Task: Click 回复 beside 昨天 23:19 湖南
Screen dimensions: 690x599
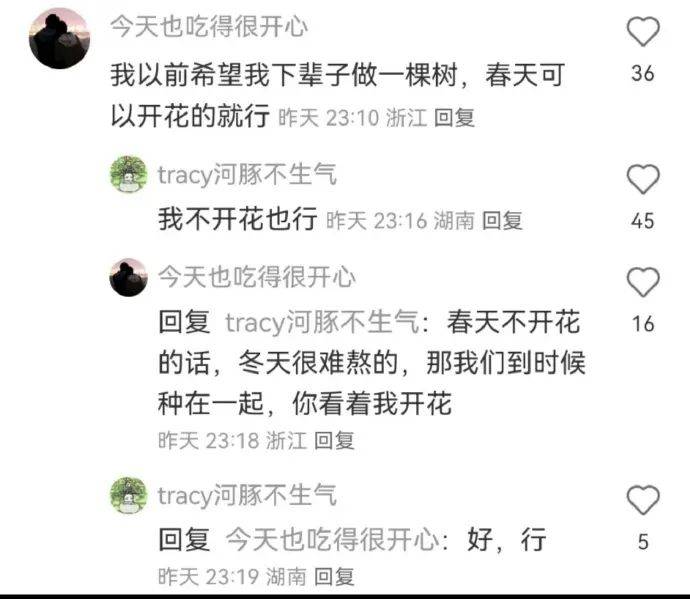Action: (334, 577)
